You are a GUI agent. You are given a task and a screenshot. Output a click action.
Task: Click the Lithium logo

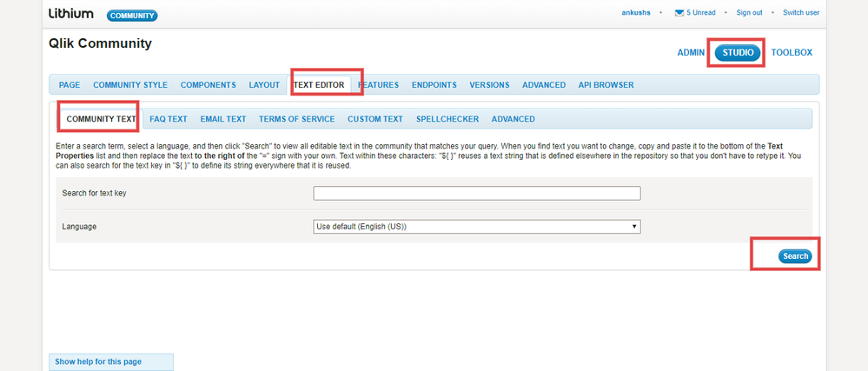[71, 14]
